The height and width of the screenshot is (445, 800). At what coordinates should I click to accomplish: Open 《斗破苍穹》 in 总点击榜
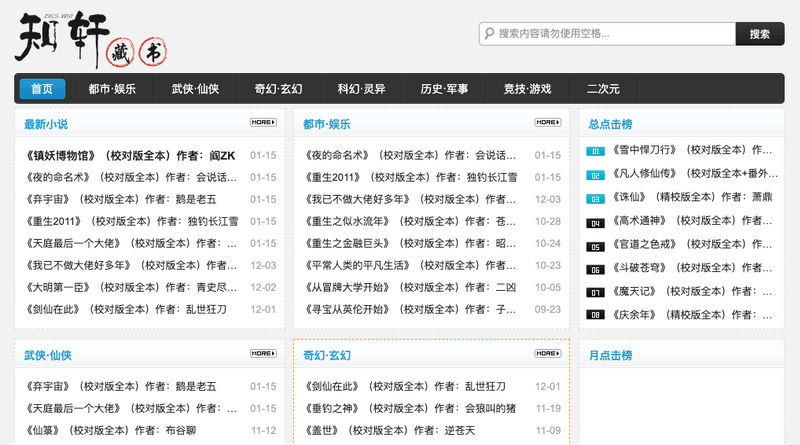692,267
